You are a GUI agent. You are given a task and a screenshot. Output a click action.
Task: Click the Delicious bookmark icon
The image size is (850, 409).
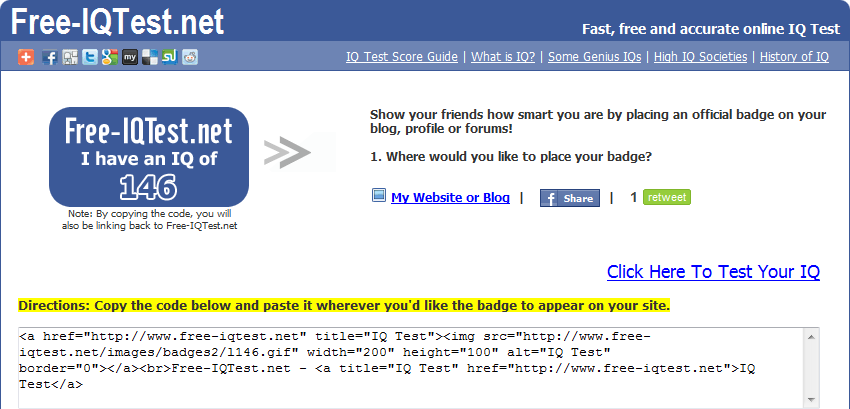[150, 57]
